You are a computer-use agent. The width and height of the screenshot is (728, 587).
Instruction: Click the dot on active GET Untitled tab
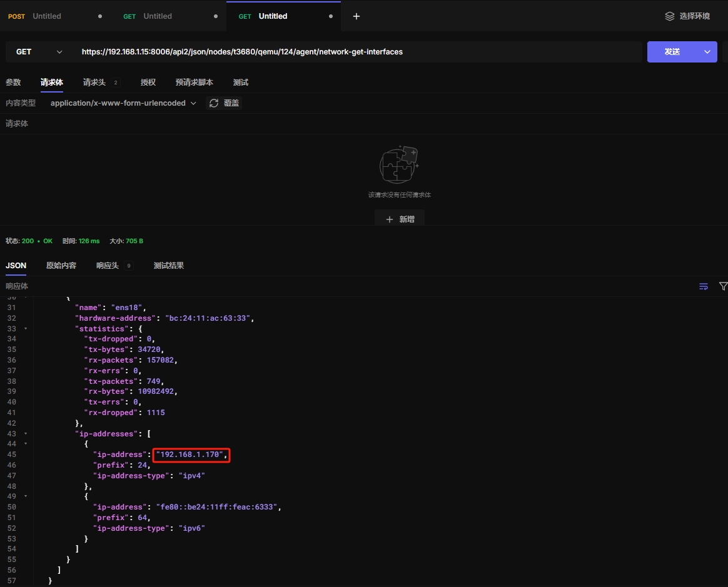(331, 16)
